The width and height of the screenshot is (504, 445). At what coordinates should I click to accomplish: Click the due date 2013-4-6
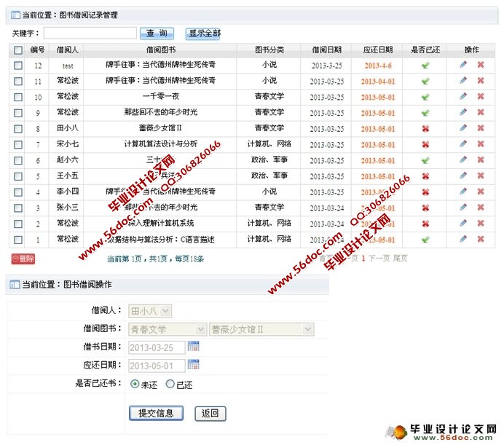(378, 66)
